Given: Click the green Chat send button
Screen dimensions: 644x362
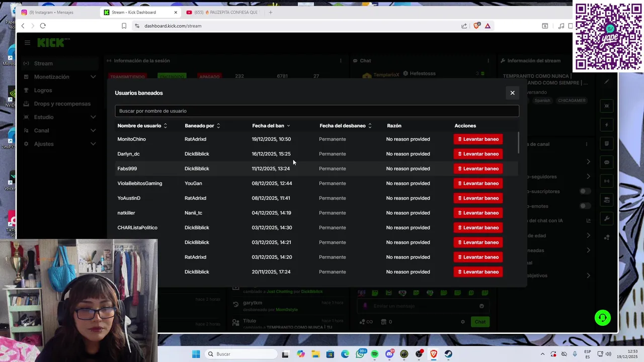Looking at the screenshot, I should point(480,322).
